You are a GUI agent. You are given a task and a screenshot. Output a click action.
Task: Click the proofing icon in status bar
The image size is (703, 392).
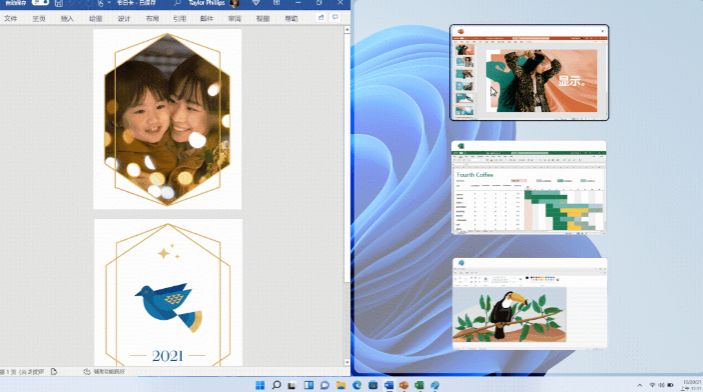click(x=54, y=372)
